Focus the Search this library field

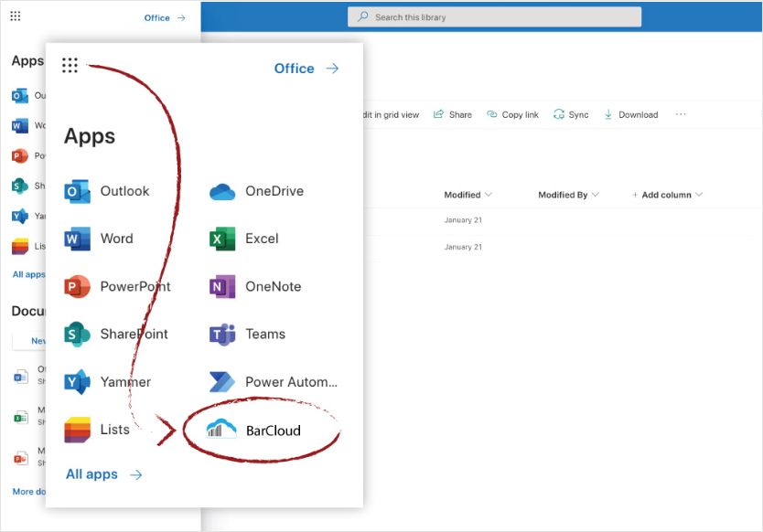tap(494, 17)
